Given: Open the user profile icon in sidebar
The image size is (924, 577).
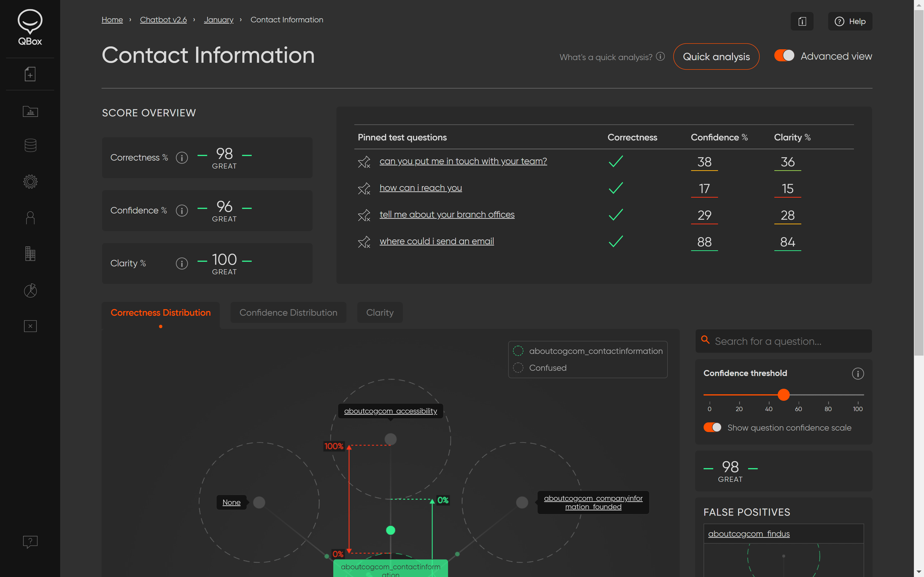Looking at the screenshot, I should coord(30,218).
